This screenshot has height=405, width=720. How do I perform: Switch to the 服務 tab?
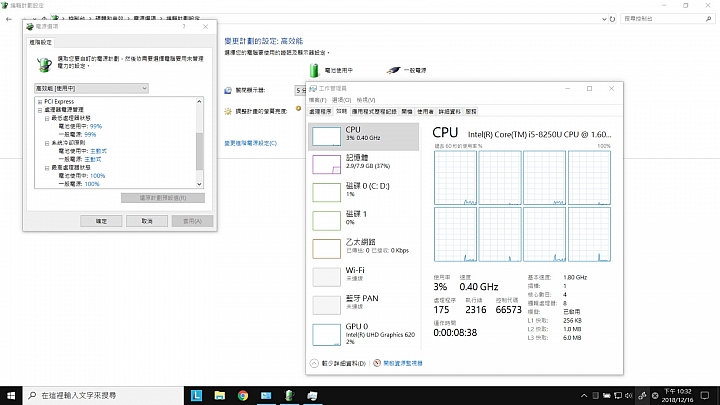click(471, 112)
